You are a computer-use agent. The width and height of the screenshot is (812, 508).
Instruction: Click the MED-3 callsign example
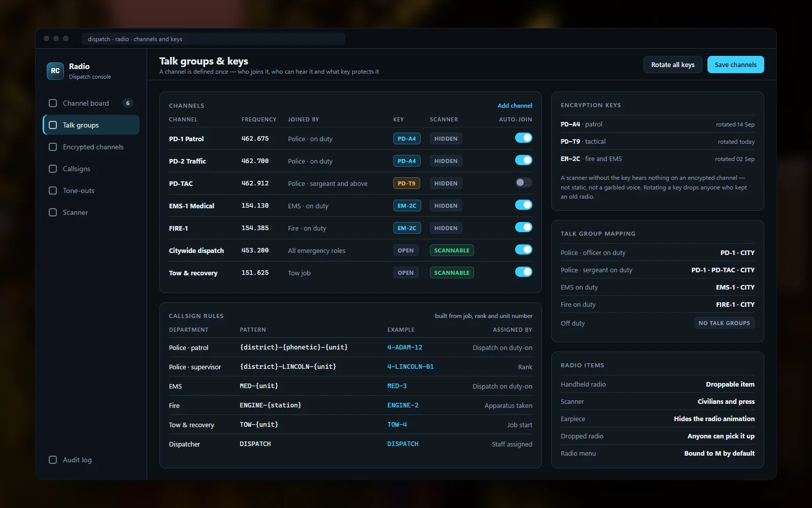397,386
